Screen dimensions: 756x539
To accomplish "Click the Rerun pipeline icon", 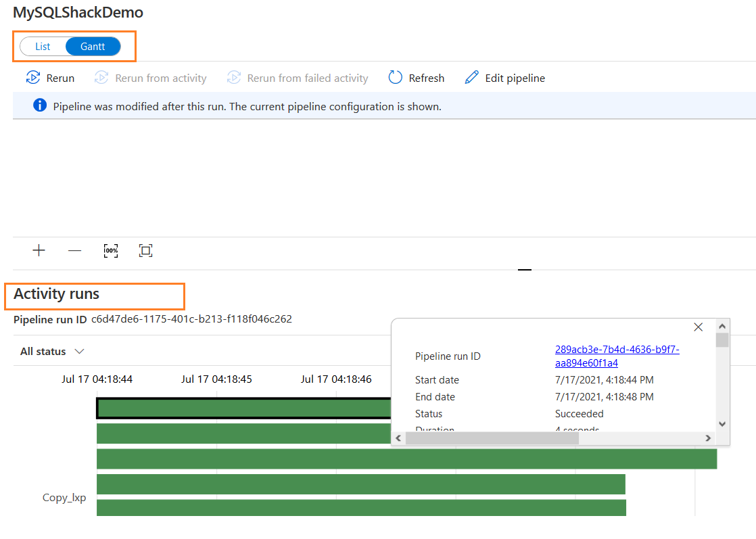I will (32, 78).
